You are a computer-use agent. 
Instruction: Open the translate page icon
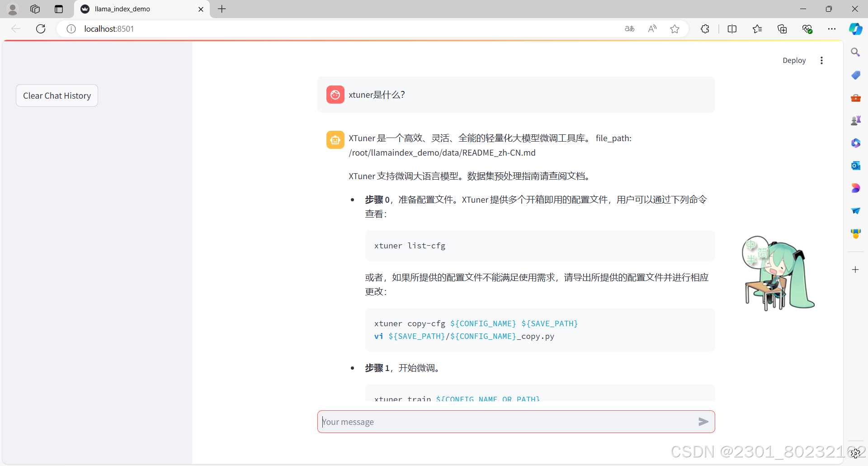[x=630, y=29]
